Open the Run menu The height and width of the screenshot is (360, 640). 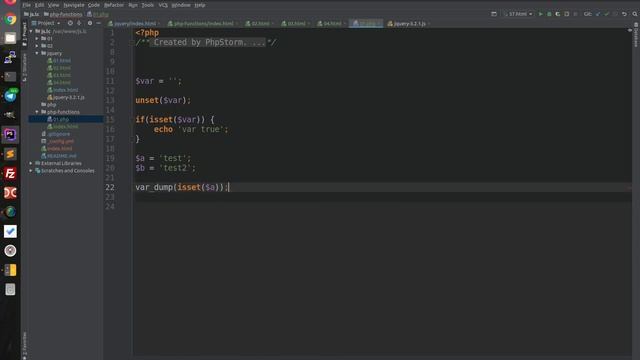[x=133, y=5]
